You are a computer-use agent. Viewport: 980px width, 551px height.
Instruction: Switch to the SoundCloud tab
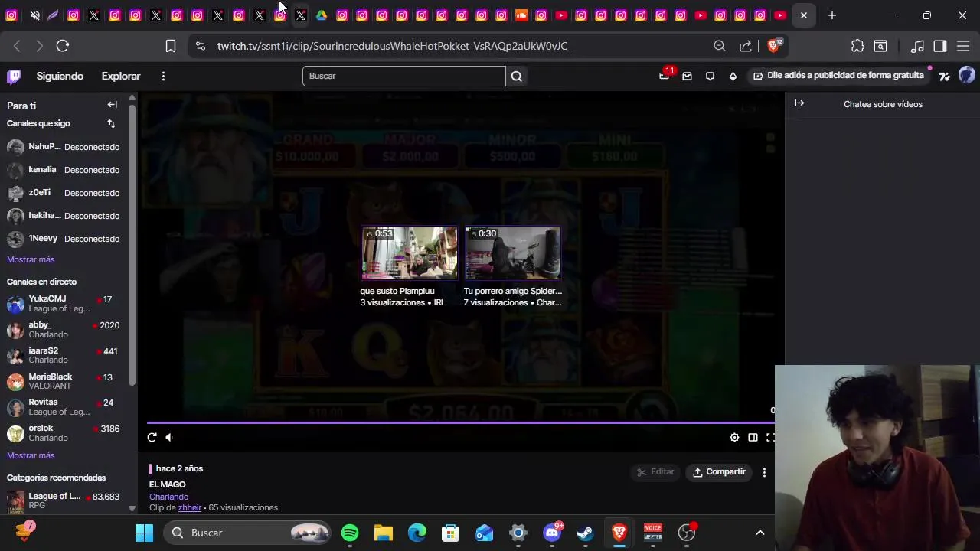point(521,15)
